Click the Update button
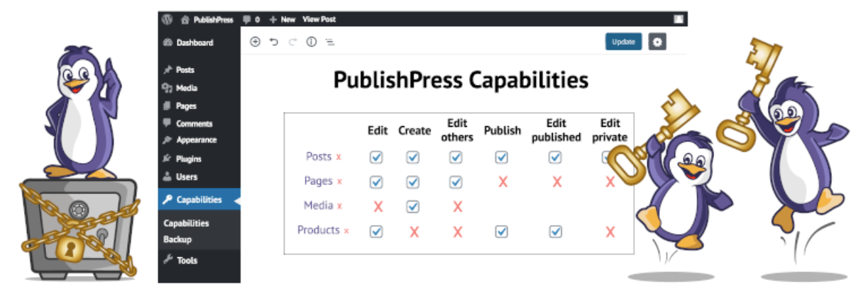This screenshot has width=868, height=287. pyautogui.click(x=624, y=42)
